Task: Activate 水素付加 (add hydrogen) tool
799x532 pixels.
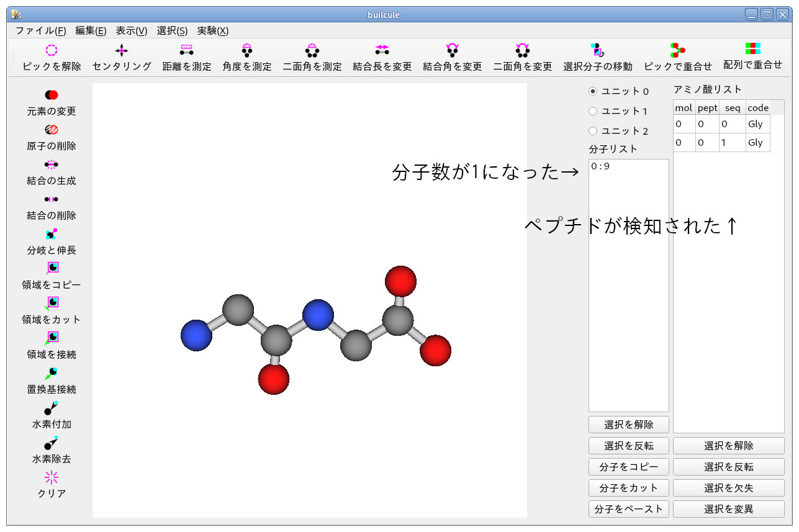Action: [x=51, y=417]
